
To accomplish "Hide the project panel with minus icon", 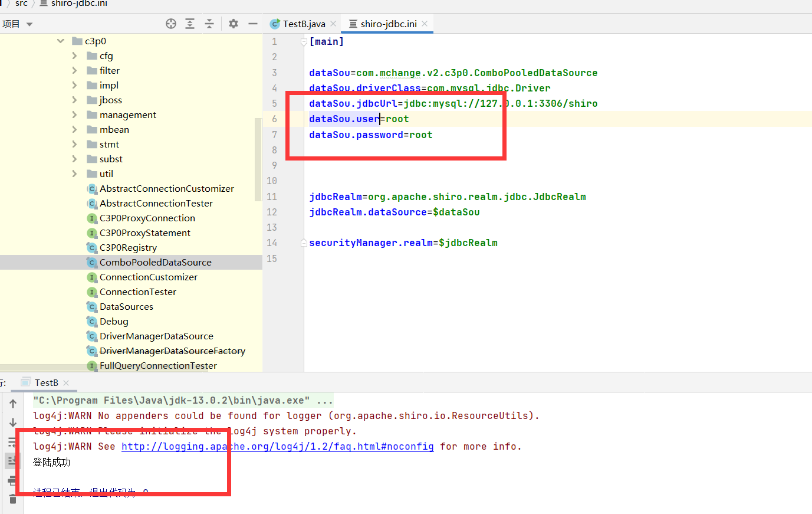I will 253,24.
